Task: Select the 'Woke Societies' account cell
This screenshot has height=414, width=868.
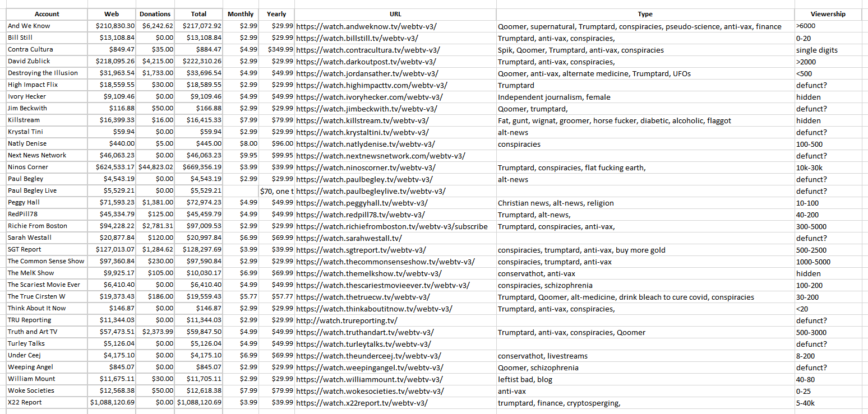Action: 47,390
